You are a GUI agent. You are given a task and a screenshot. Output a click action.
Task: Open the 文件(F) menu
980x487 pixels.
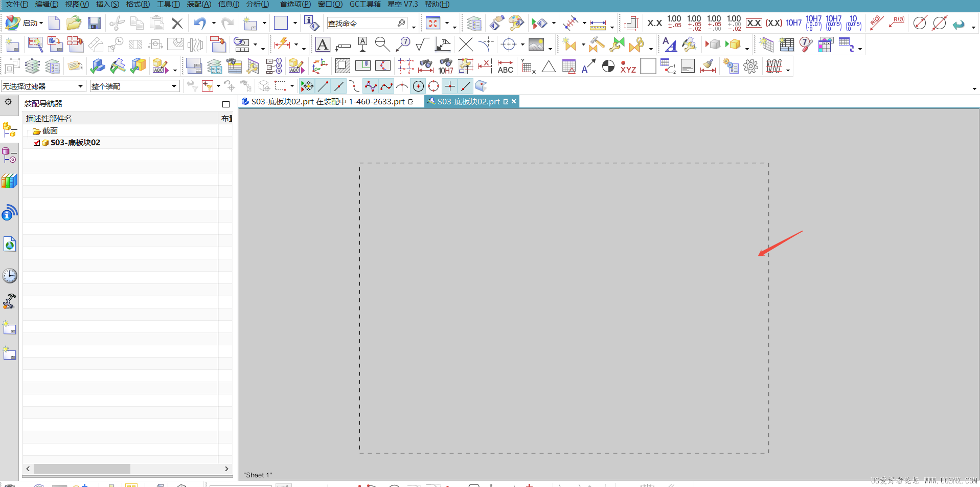[17, 4]
